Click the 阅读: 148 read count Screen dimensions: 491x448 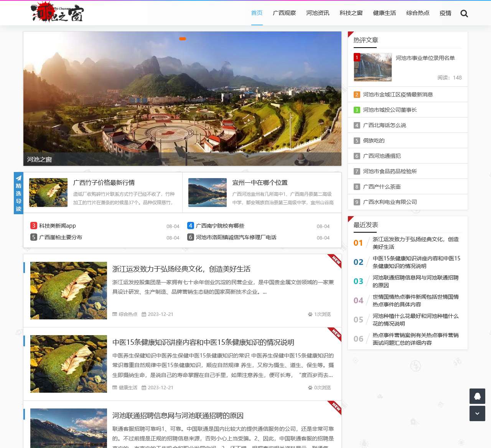point(450,78)
